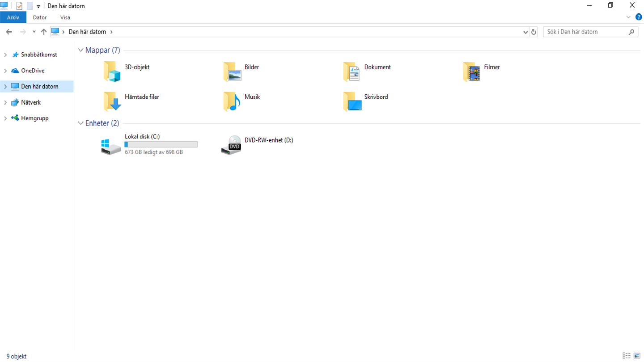
Task: Select the Musik folder icon
Action: (x=232, y=101)
